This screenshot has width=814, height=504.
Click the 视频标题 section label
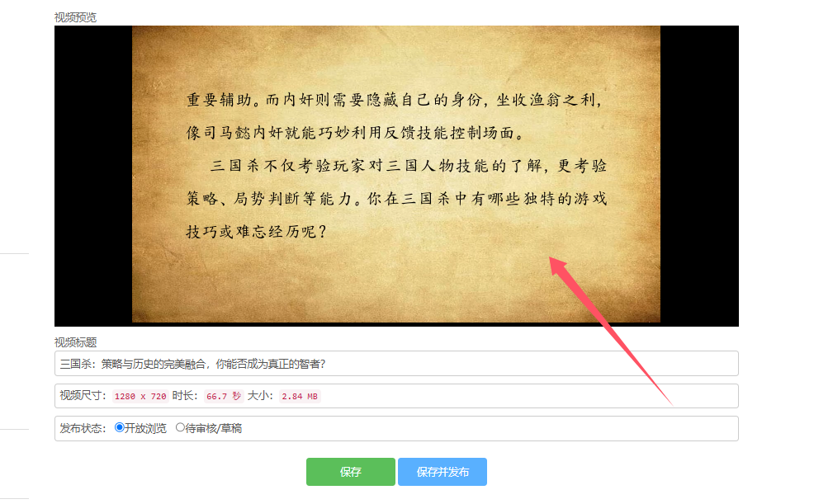pyautogui.click(x=75, y=342)
